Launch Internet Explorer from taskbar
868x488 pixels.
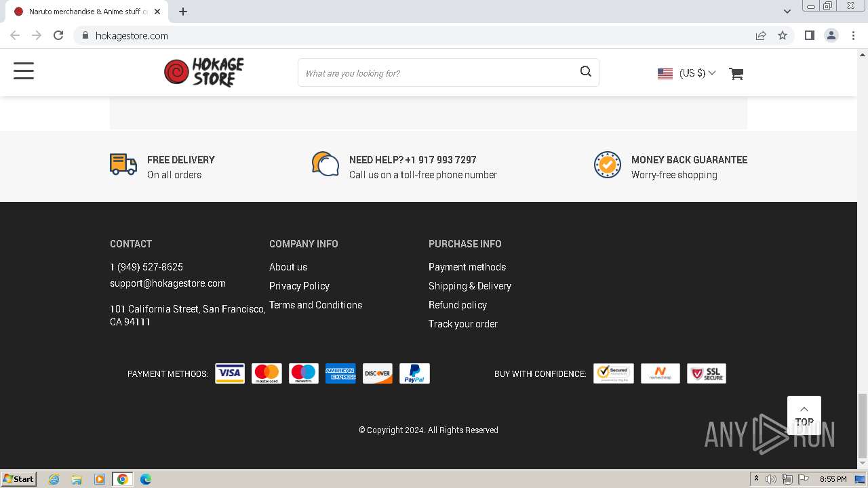(x=54, y=479)
